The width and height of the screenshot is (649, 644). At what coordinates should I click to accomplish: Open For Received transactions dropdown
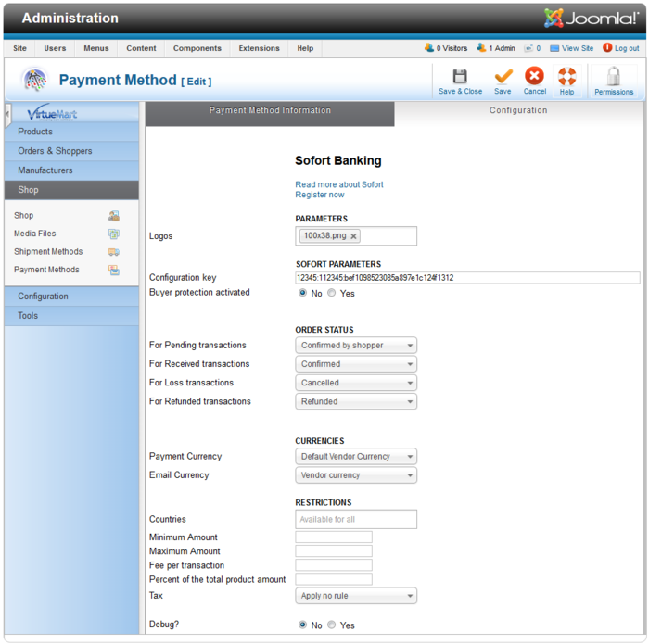coord(356,364)
